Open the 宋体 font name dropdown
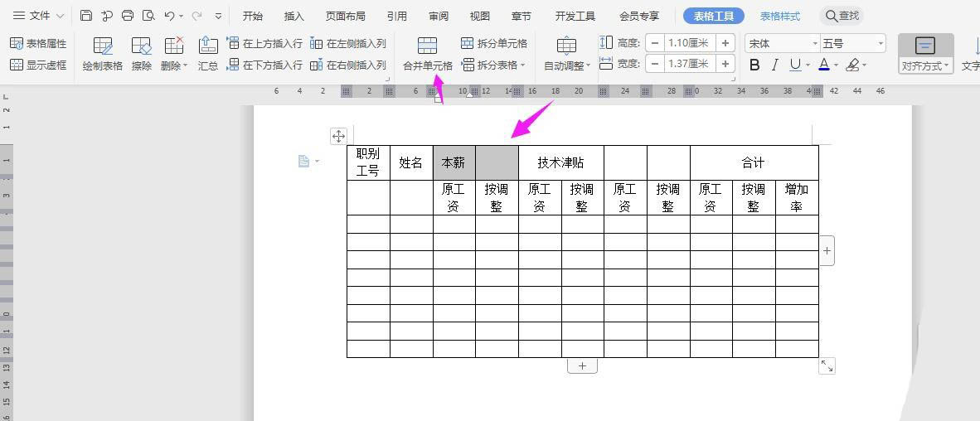 pos(815,44)
